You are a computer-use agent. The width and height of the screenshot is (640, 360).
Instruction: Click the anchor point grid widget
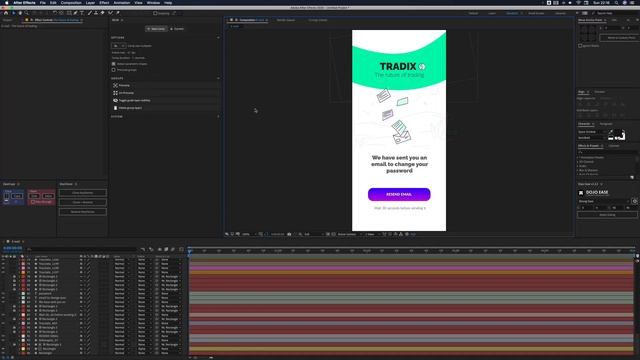(588, 33)
